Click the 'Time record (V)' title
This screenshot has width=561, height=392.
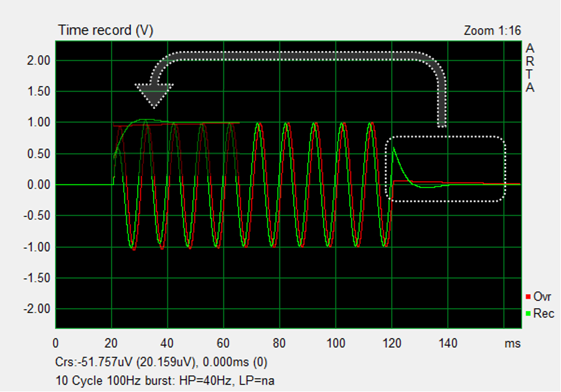click(x=106, y=30)
